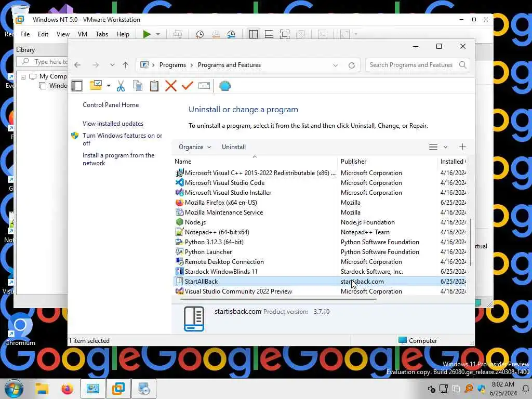This screenshot has width=532, height=399.
Task: Open Firefox from the taskbar
Action: [67, 389]
